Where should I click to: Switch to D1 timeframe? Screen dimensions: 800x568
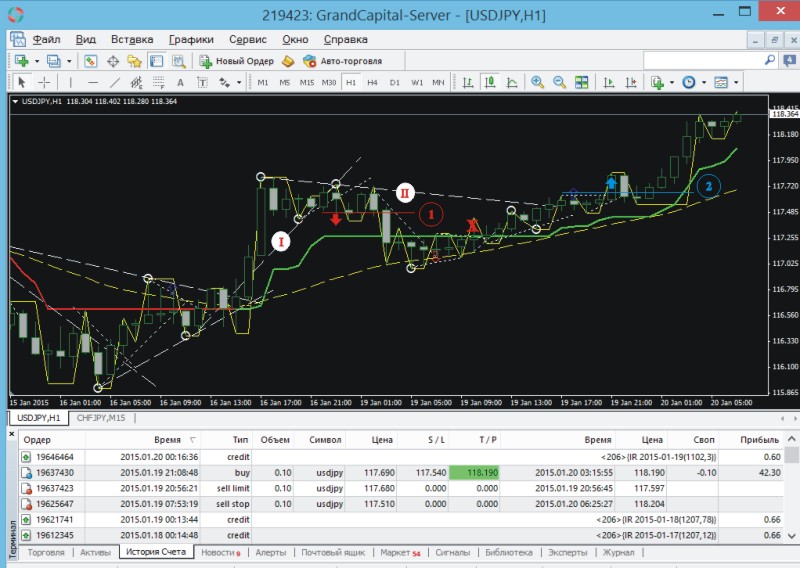(x=395, y=82)
